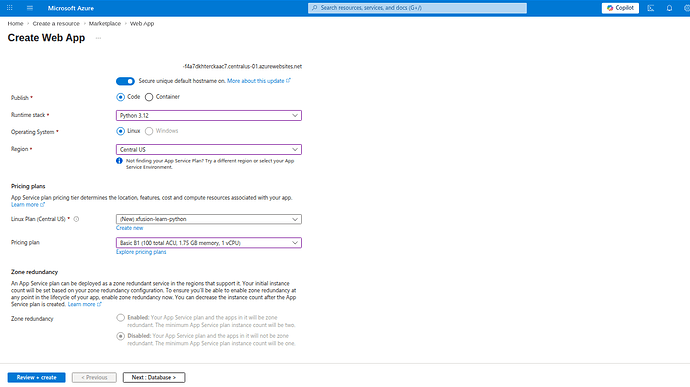
Task: Click Review + create button
Action: tap(37, 377)
